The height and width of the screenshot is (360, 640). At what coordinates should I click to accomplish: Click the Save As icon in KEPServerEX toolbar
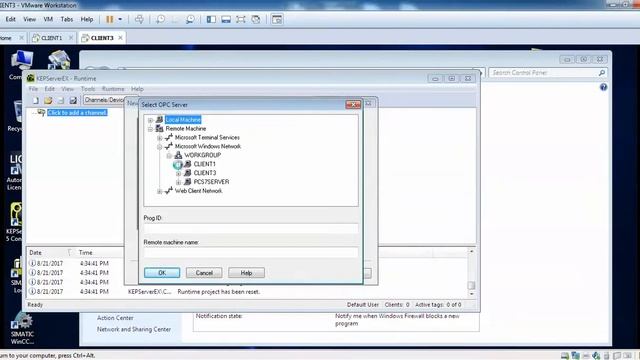[73, 100]
